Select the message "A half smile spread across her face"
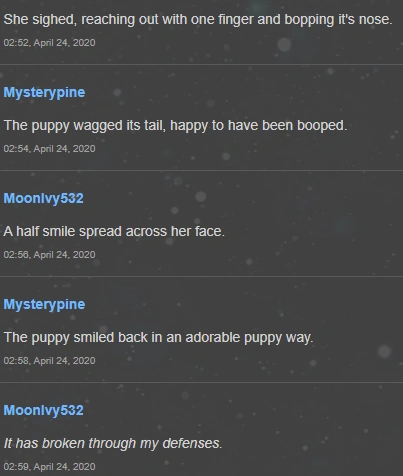 pyautogui.click(x=114, y=232)
